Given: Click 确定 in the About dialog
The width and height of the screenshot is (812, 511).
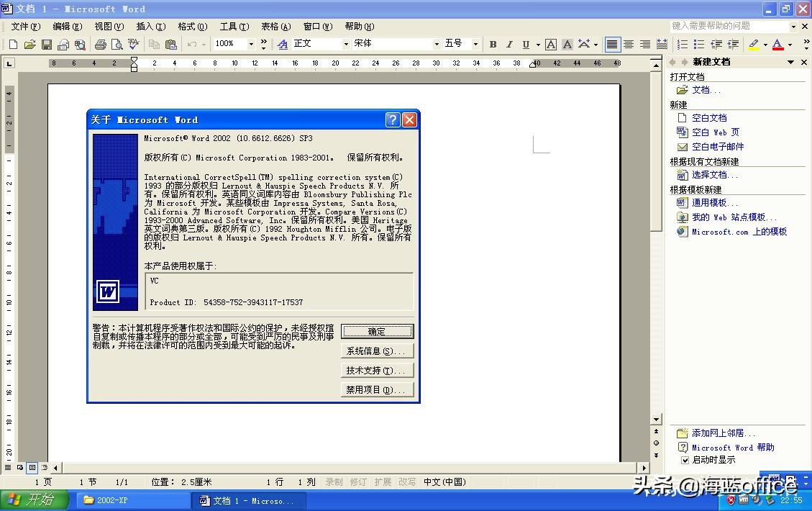Looking at the screenshot, I should (377, 332).
